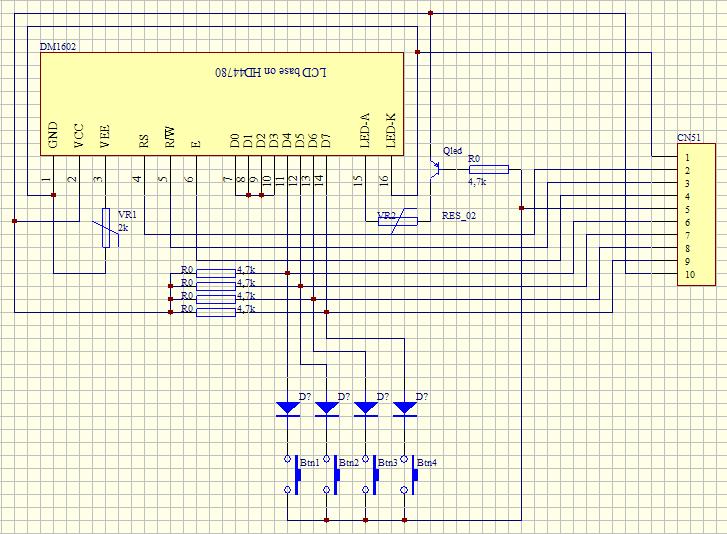
Task: Select the Btn3 pushbutton symbol
Action: coord(370,475)
